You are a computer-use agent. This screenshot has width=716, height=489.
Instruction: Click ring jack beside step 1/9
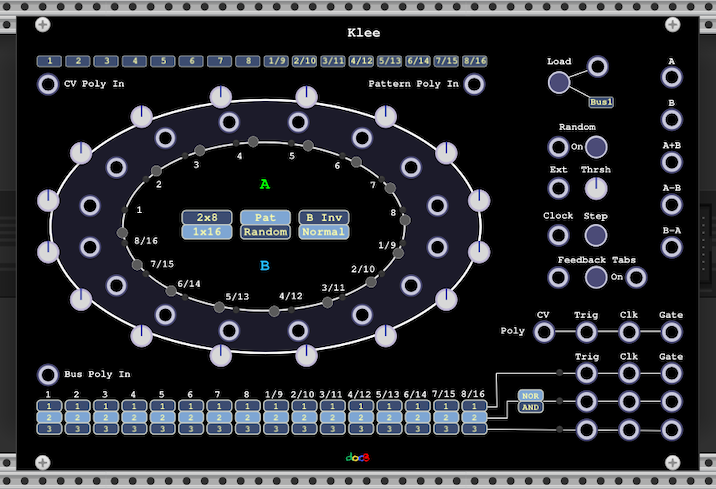click(x=437, y=247)
